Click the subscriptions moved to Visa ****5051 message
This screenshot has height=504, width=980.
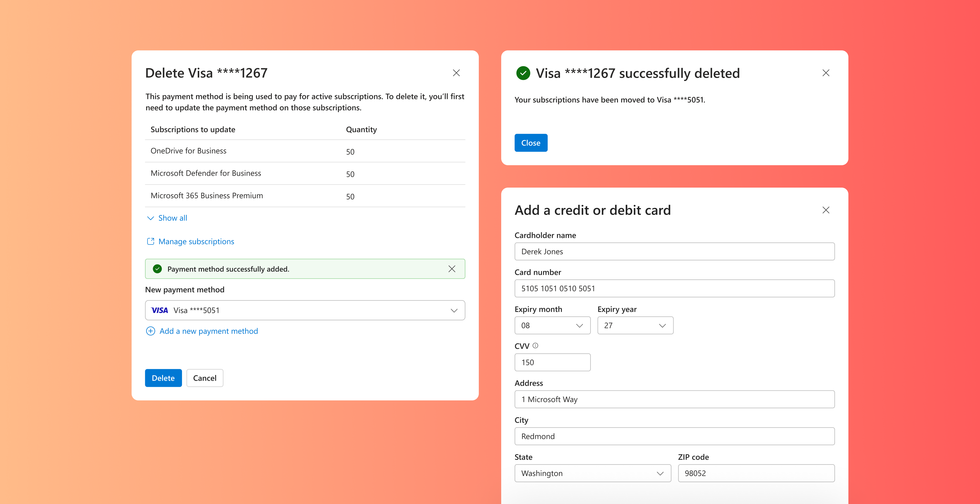tap(610, 100)
